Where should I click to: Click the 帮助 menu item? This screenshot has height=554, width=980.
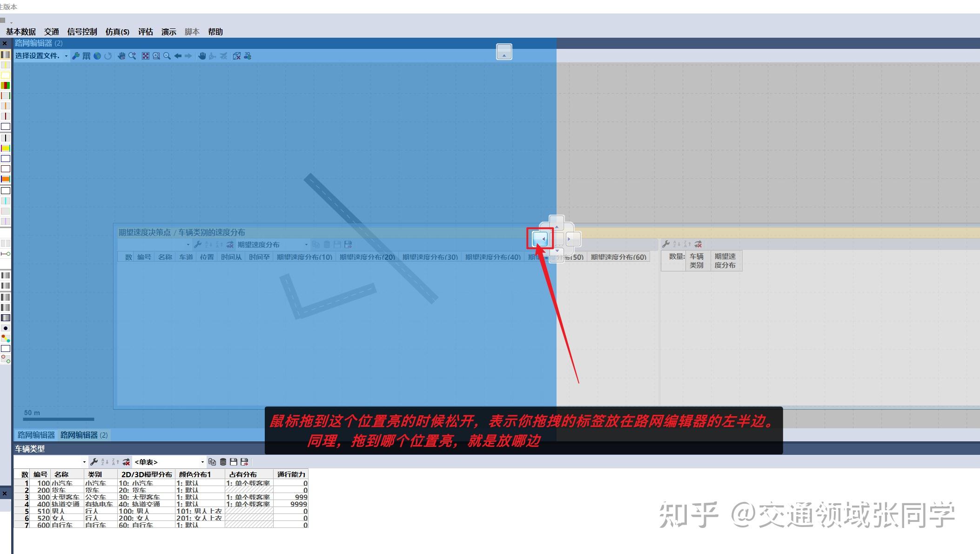(215, 31)
